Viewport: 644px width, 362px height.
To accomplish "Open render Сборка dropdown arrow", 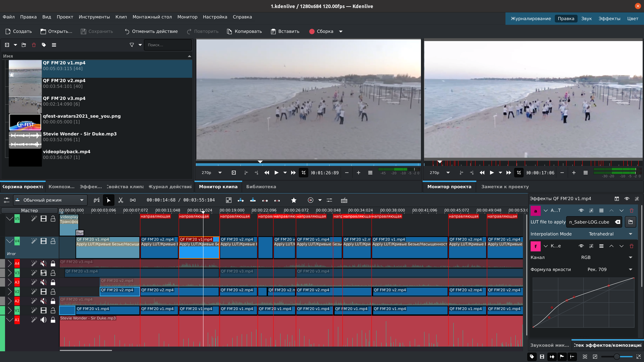I will click(340, 32).
